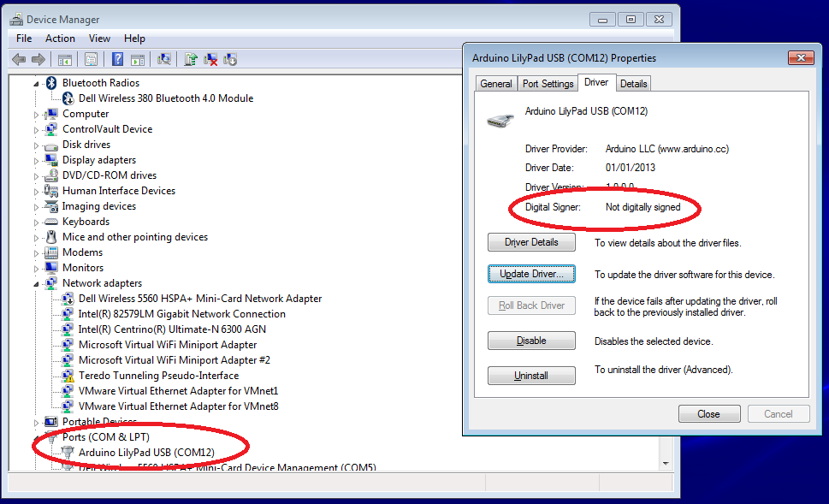Expand the Display adapters node
The image size is (829, 504).
(x=36, y=160)
